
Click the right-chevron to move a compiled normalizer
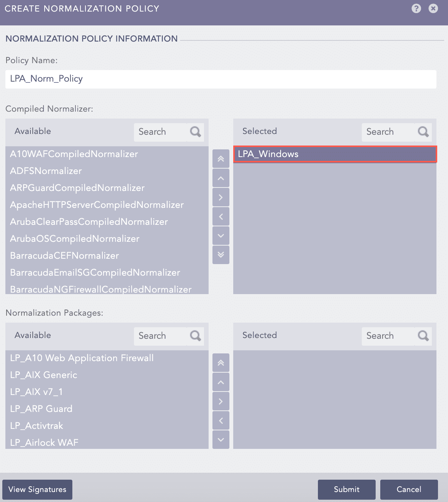coord(221,197)
